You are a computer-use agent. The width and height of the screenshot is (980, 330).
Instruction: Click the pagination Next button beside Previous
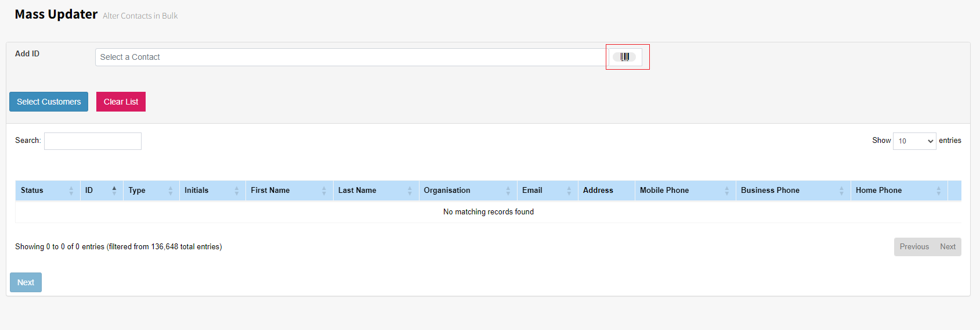[x=948, y=247]
